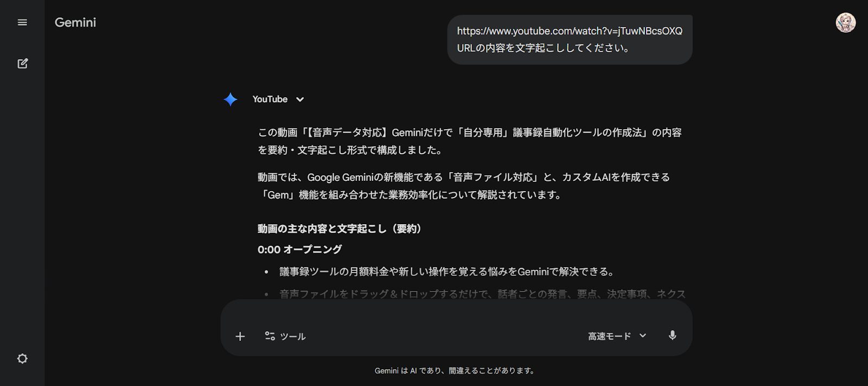Screen dimensions: 868x386
Task: Click the Gemini AI disclaimer footer text
Action: pos(455,371)
